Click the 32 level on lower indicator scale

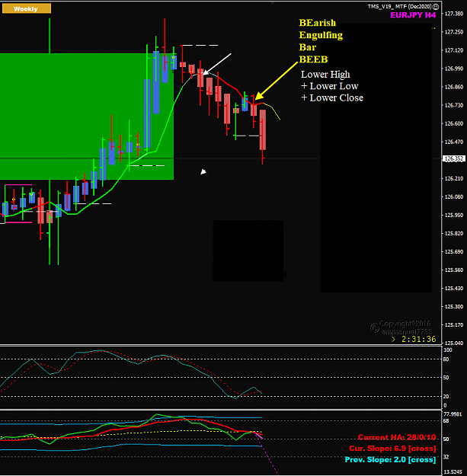[x=446, y=457]
